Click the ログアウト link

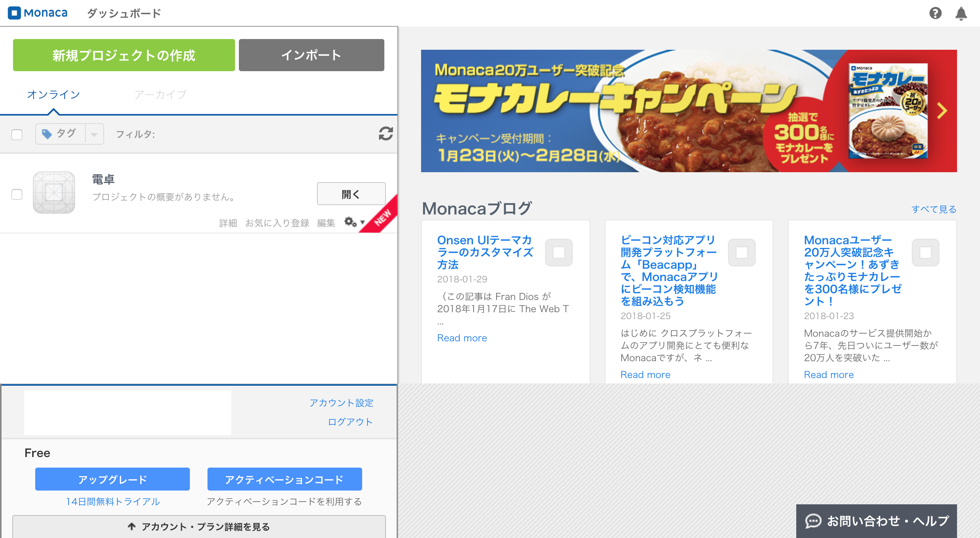tap(350, 422)
